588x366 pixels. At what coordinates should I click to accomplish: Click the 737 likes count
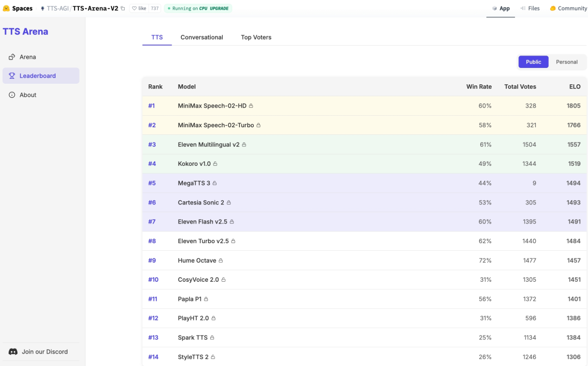pos(155,8)
